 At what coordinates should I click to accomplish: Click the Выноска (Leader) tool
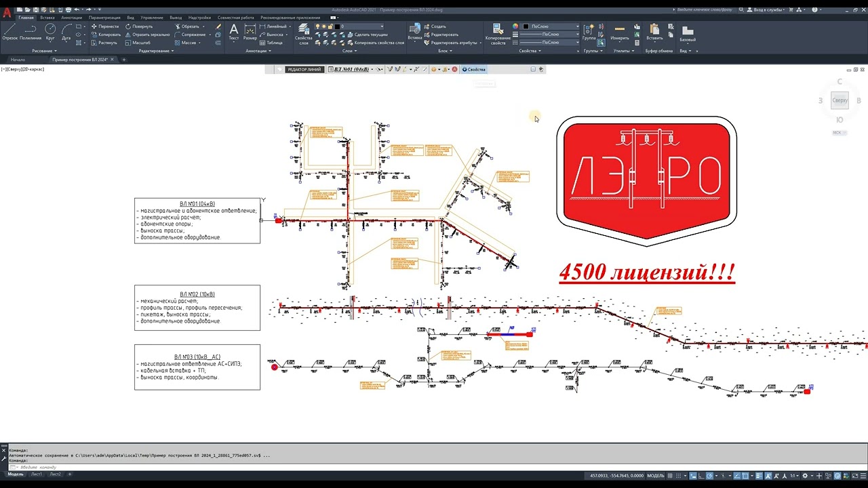click(x=272, y=35)
